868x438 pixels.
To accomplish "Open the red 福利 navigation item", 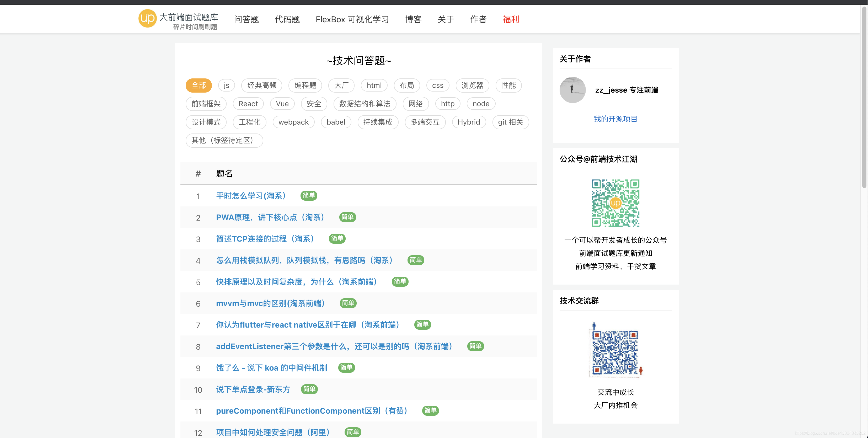I will pos(511,20).
